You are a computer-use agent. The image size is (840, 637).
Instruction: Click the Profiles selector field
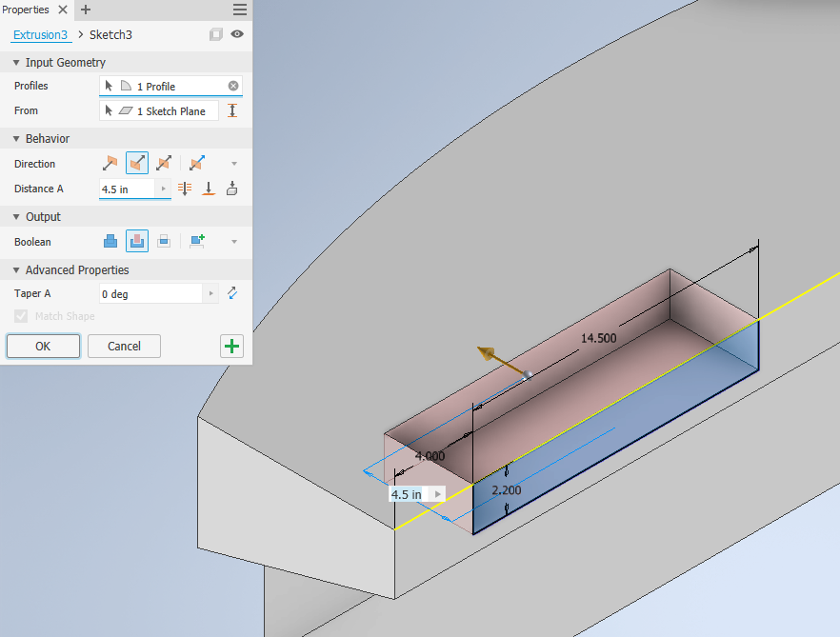pos(170,87)
